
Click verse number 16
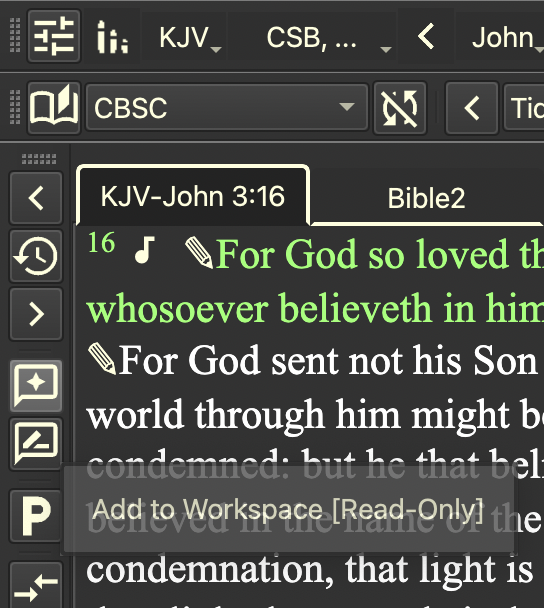pyautogui.click(x=102, y=243)
